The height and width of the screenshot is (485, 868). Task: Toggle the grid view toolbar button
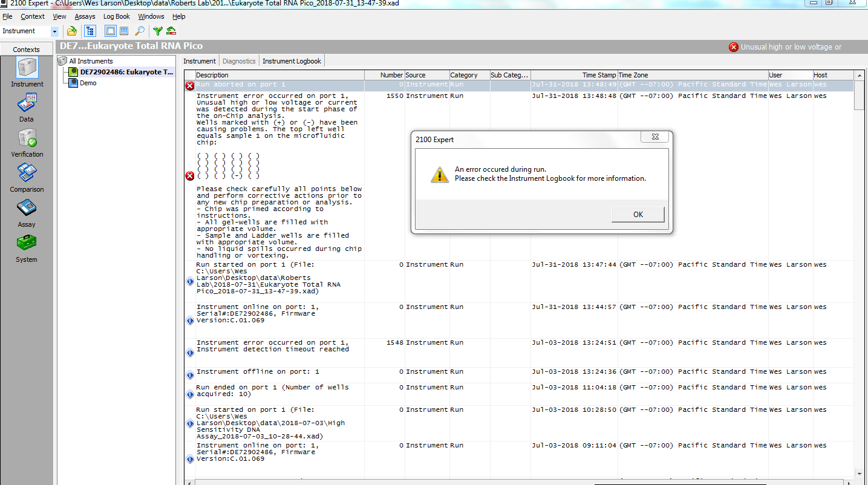(124, 31)
